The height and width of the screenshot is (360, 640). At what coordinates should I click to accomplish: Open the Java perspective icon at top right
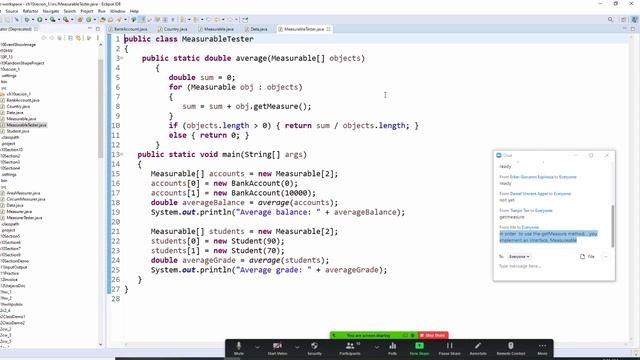click(x=635, y=20)
